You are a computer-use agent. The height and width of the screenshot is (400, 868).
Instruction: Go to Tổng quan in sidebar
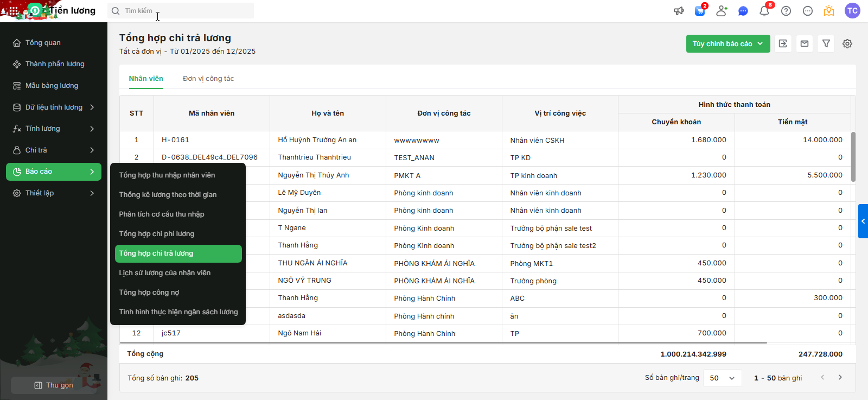click(54, 43)
